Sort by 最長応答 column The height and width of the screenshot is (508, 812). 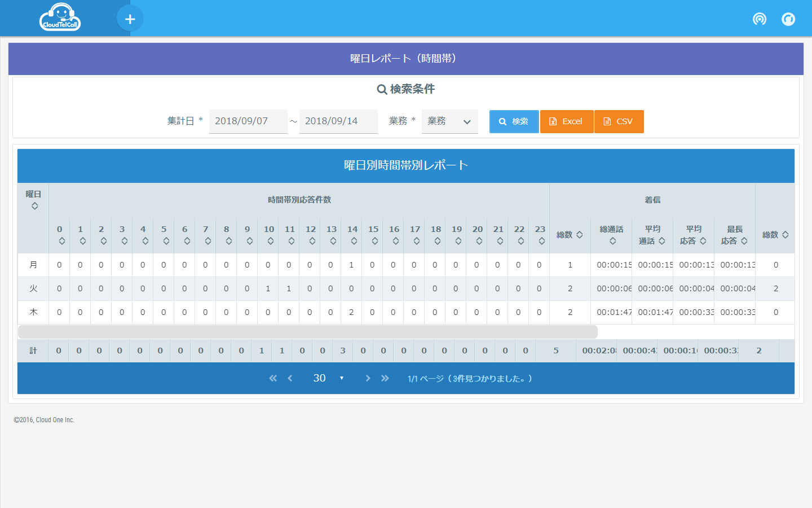[744, 241]
